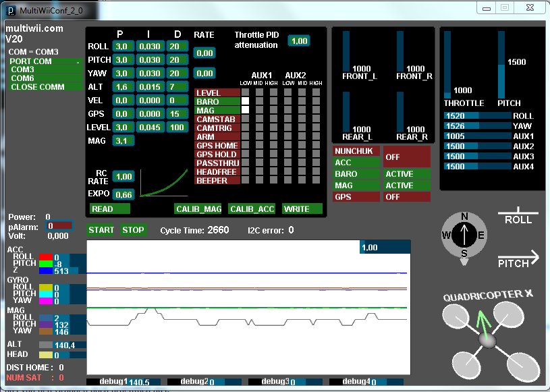The image size is (550, 392).
Task: Enable CAMSTAB on AUX1 HIGH
Action: (273, 119)
